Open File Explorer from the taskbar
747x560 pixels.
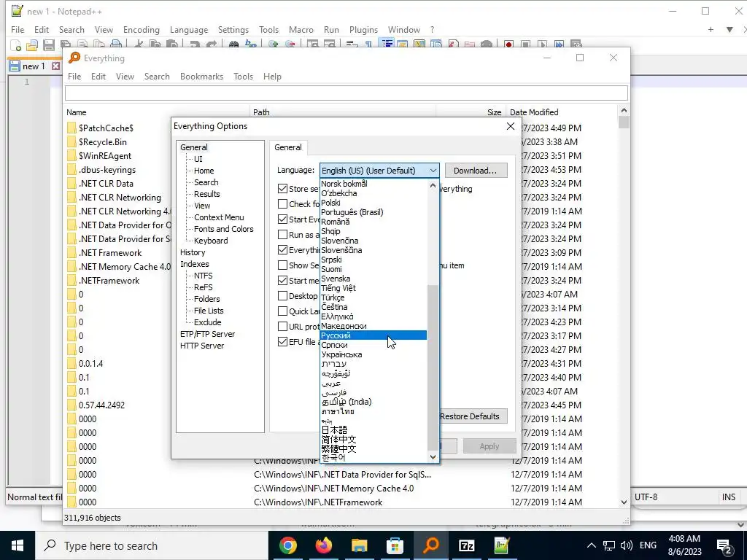359,545
